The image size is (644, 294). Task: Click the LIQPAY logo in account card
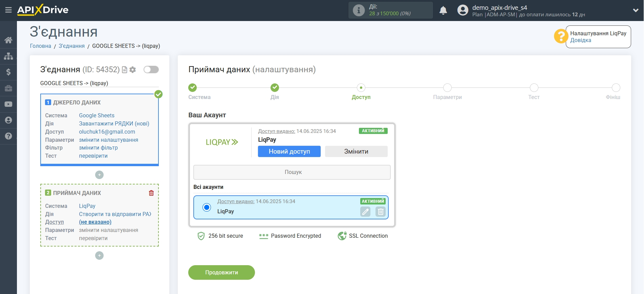click(x=222, y=142)
